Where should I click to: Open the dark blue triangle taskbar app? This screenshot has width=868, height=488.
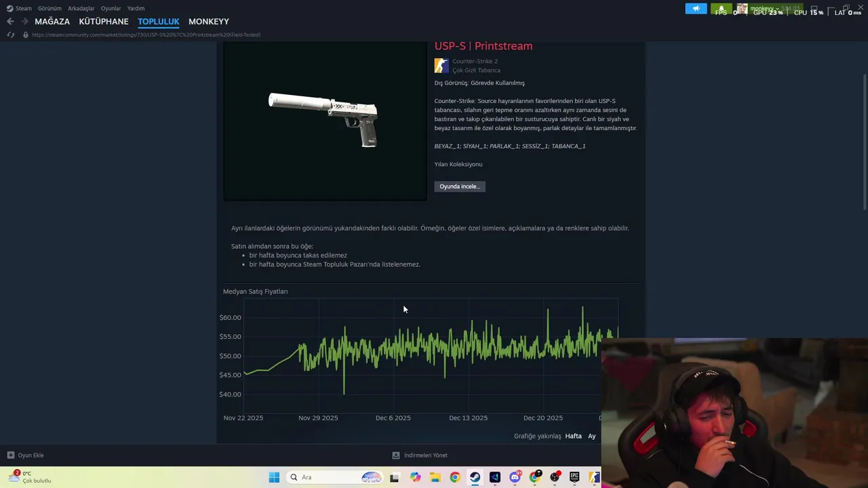click(x=494, y=477)
